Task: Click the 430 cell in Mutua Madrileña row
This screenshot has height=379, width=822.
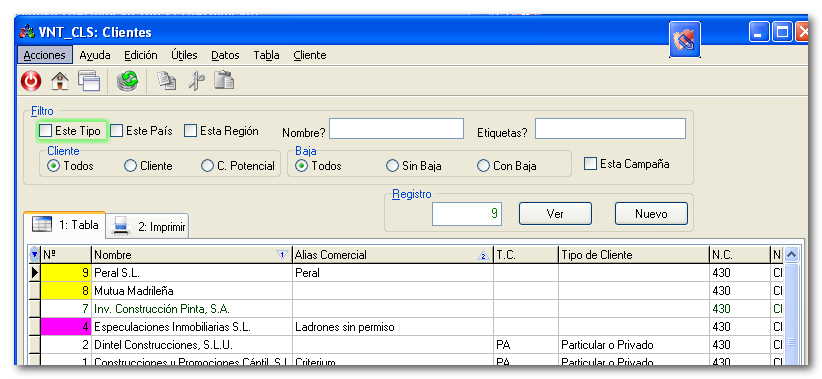Action: tap(740, 290)
